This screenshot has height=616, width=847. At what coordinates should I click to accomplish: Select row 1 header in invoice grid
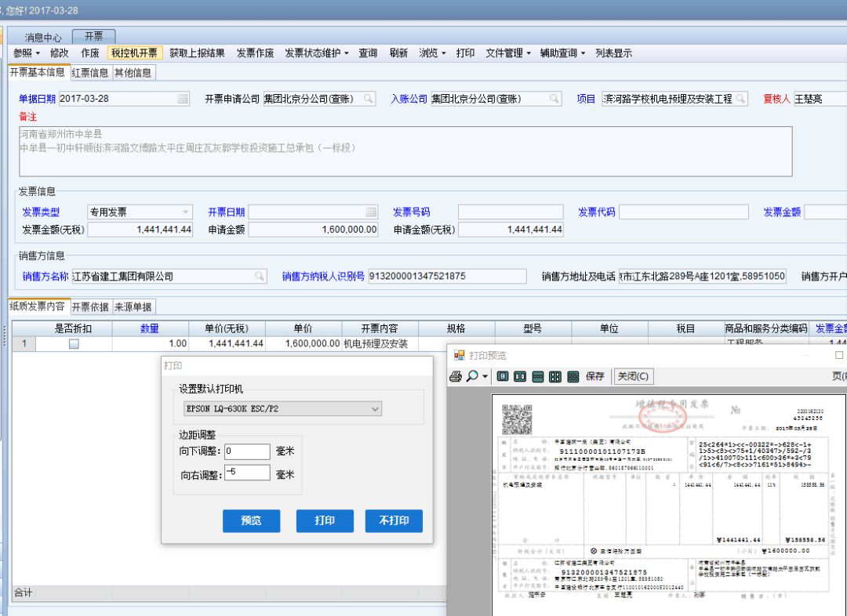point(24,344)
